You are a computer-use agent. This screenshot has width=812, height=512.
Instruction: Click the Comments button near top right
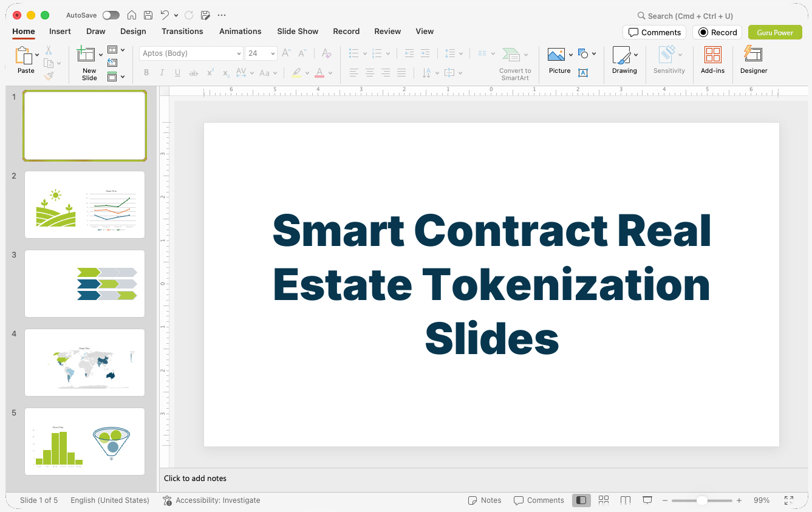point(654,32)
